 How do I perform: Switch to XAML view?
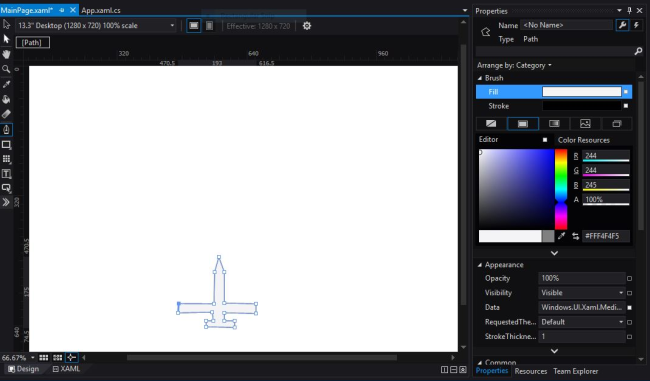[66, 369]
